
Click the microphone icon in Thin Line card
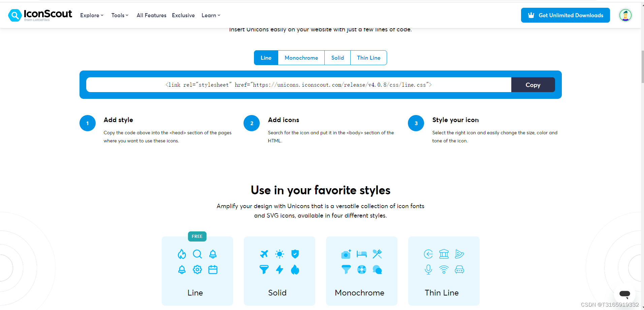tap(428, 270)
